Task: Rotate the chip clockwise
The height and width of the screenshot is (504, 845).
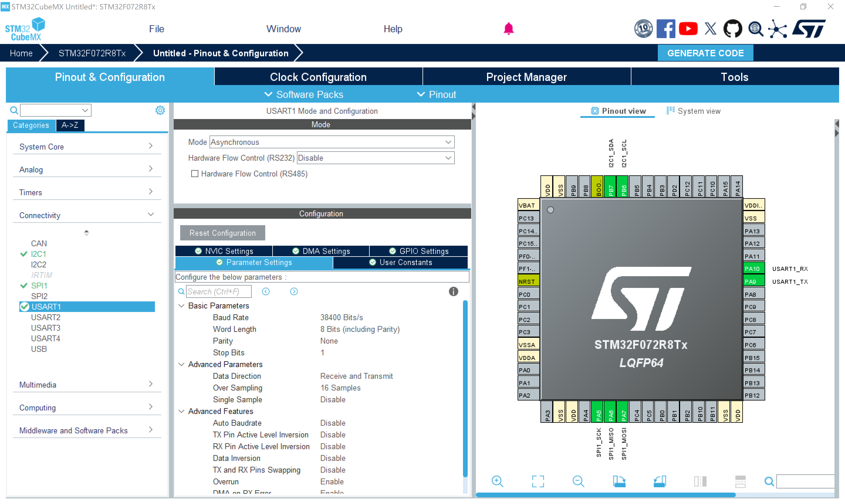Action: pos(619,481)
